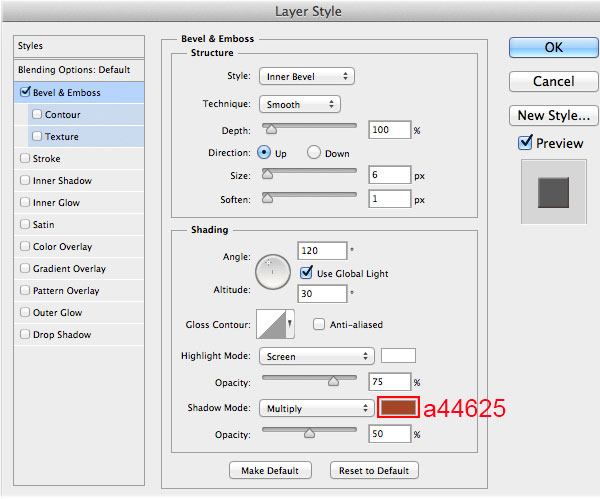Enable the Contour checkbox

[x=37, y=114]
